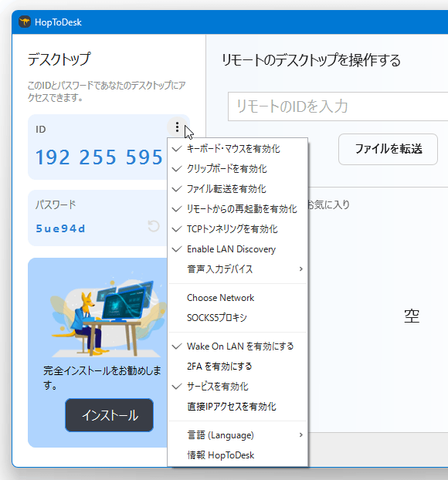The width and height of the screenshot is (448, 480).
Task: Click the リモートのデスクトップを操作する heading
Action: point(311,60)
